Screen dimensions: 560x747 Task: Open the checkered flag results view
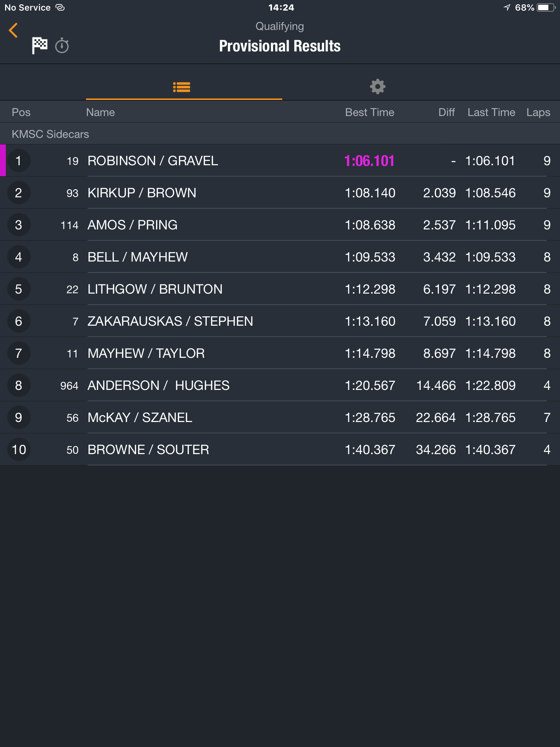(x=39, y=46)
